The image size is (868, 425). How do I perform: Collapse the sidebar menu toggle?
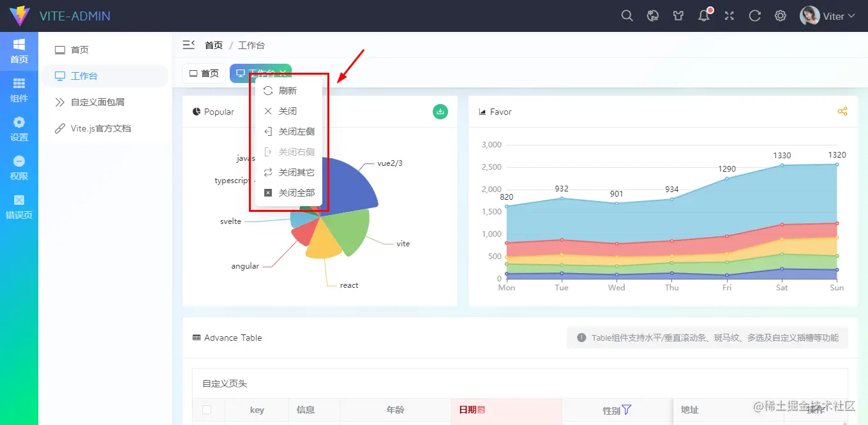188,45
